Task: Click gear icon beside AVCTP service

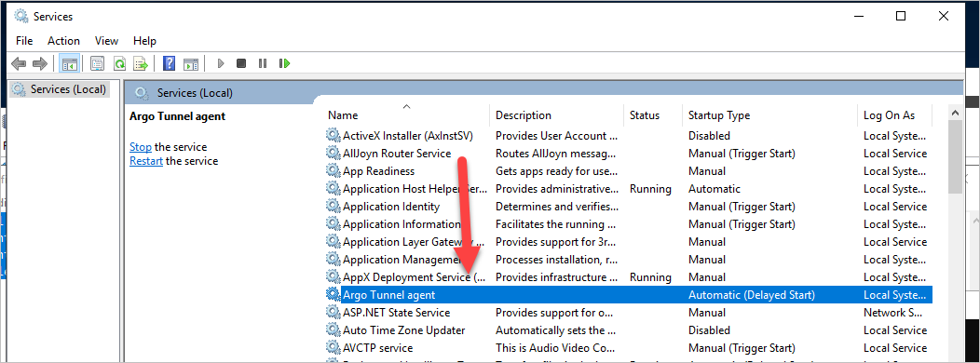Action: click(333, 348)
